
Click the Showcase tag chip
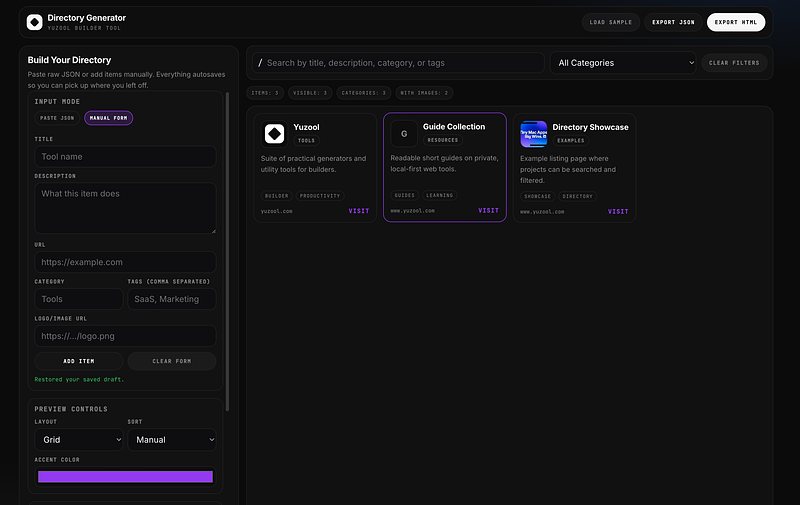537,196
